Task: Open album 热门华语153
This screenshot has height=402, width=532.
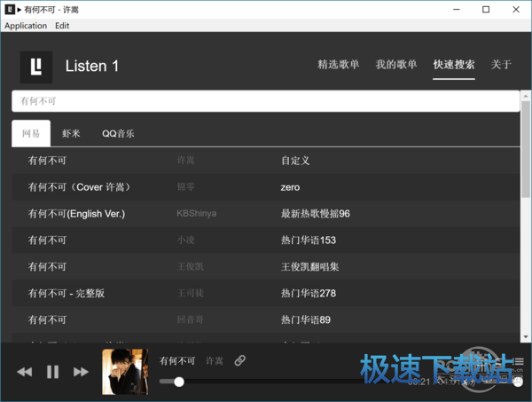Action: click(x=308, y=240)
